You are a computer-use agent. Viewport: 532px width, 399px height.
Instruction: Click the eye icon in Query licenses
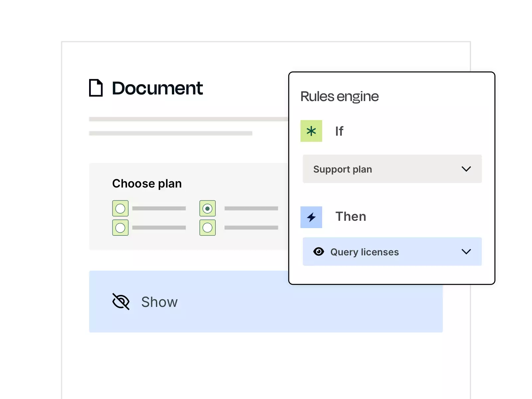(x=319, y=252)
